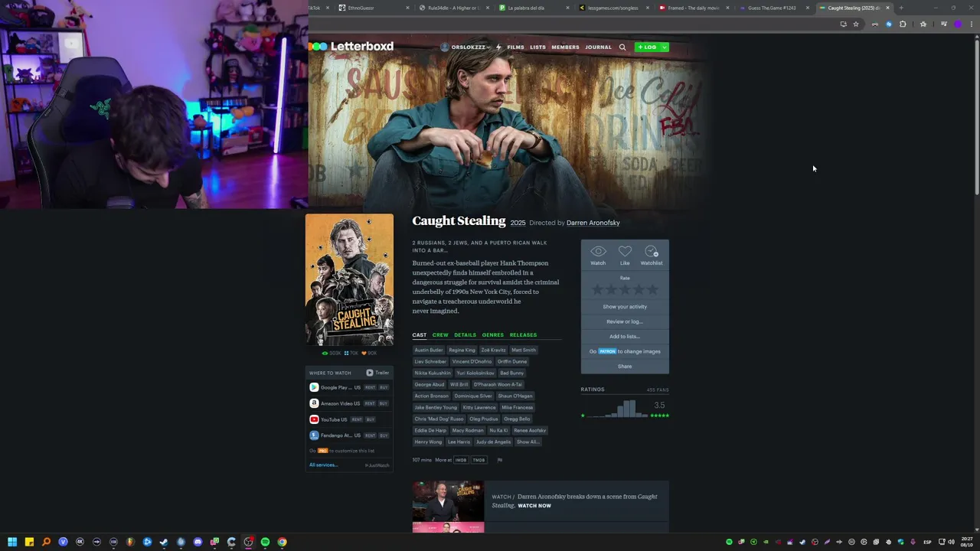The height and width of the screenshot is (551, 980).
Task: Open the MEMBERS menu
Action: click(565, 47)
